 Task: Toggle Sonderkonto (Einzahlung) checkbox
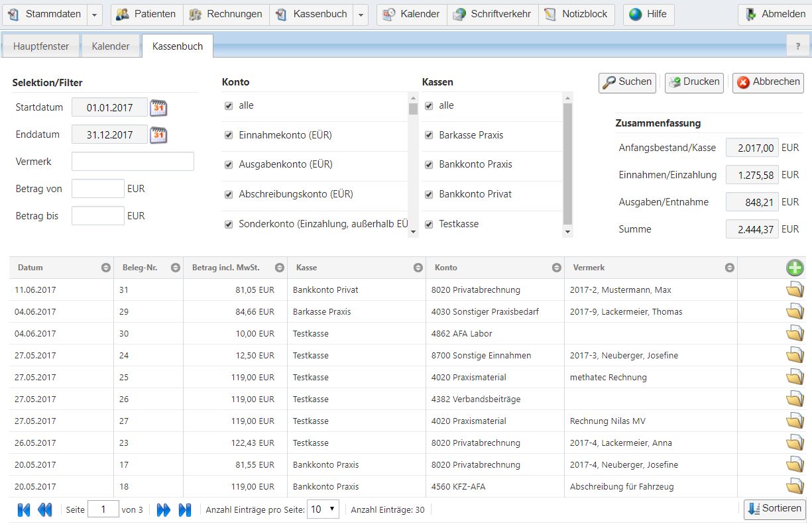click(229, 225)
